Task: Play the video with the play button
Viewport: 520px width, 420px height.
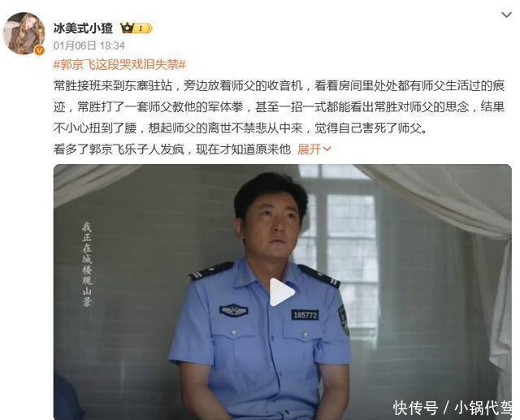Action: tap(282, 292)
